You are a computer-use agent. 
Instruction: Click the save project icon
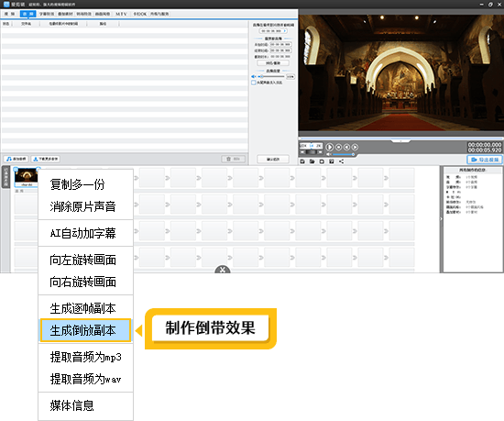[x=322, y=161]
